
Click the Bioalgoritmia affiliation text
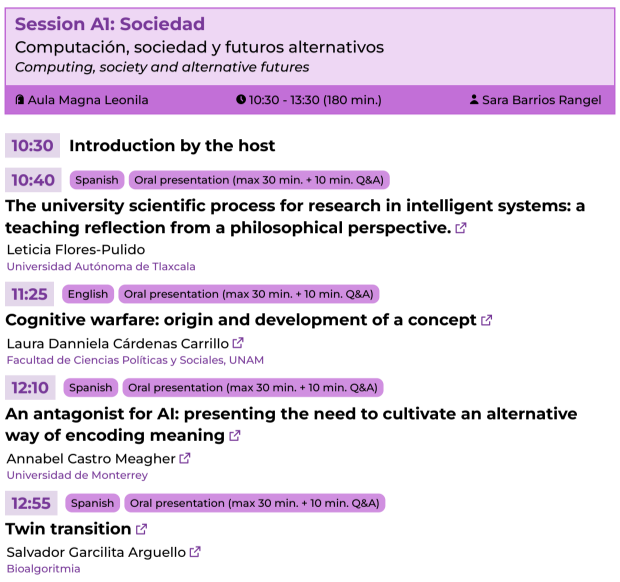coord(43,569)
